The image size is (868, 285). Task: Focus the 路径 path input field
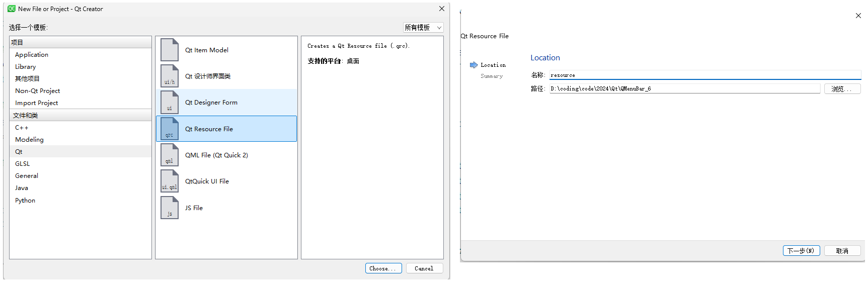pos(685,88)
